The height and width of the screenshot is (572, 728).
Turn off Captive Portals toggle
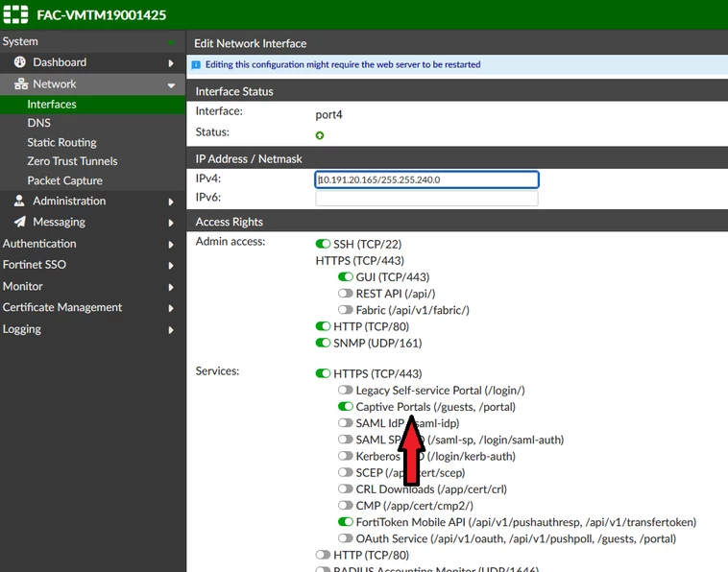click(x=346, y=406)
